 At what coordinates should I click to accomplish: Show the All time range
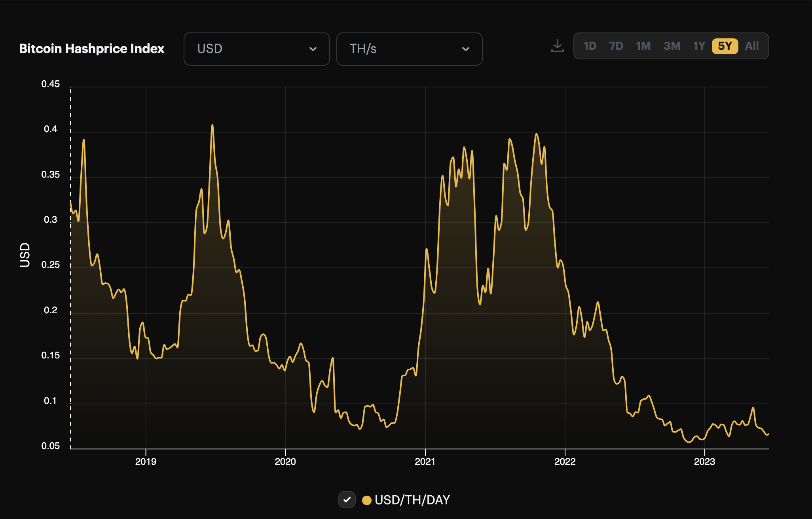pyautogui.click(x=752, y=46)
